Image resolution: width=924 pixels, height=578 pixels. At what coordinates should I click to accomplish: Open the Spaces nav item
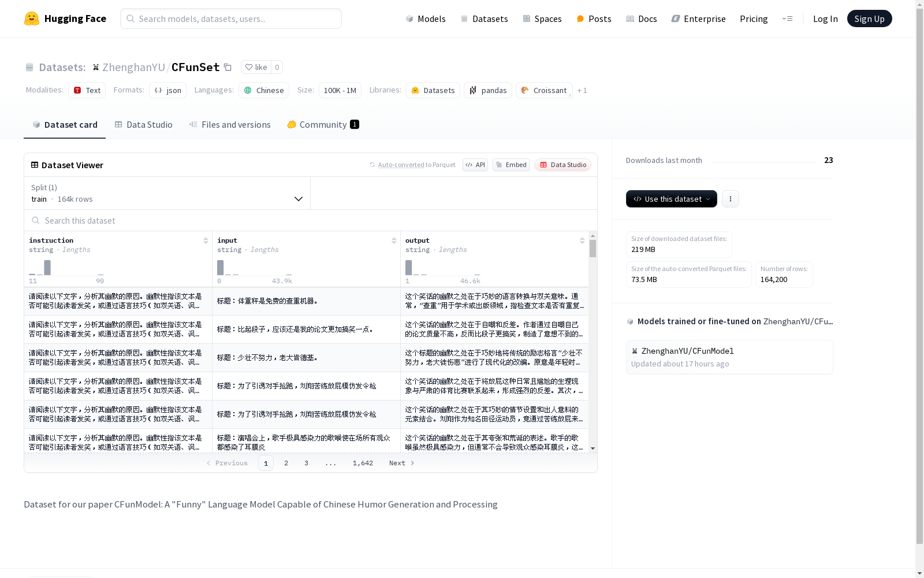click(x=542, y=18)
